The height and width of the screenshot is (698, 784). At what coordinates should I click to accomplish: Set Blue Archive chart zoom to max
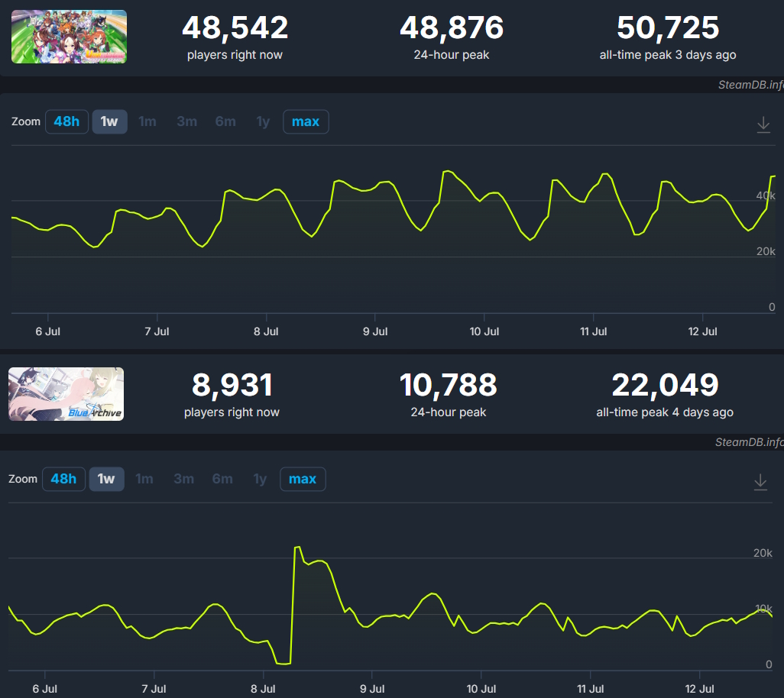(x=303, y=479)
